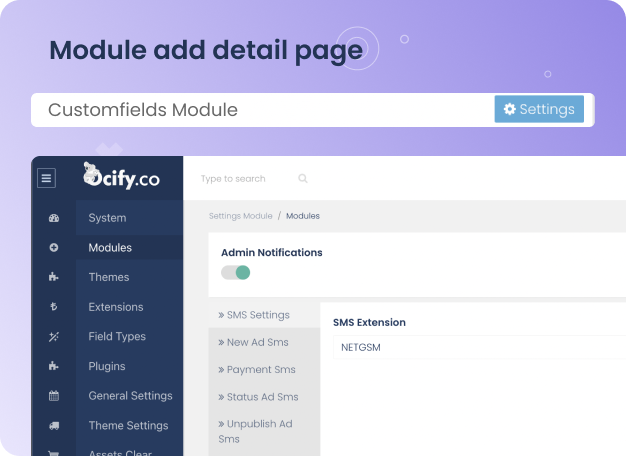
Task: Open Plugins in the sidebar menu
Action: (107, 366)
